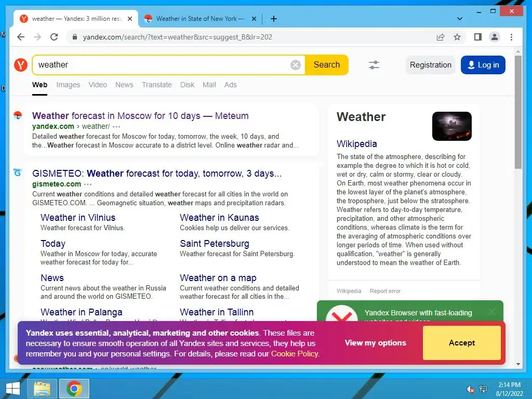Reload the Yandex search page
532x399 pixels.
[x=54, y=37]
